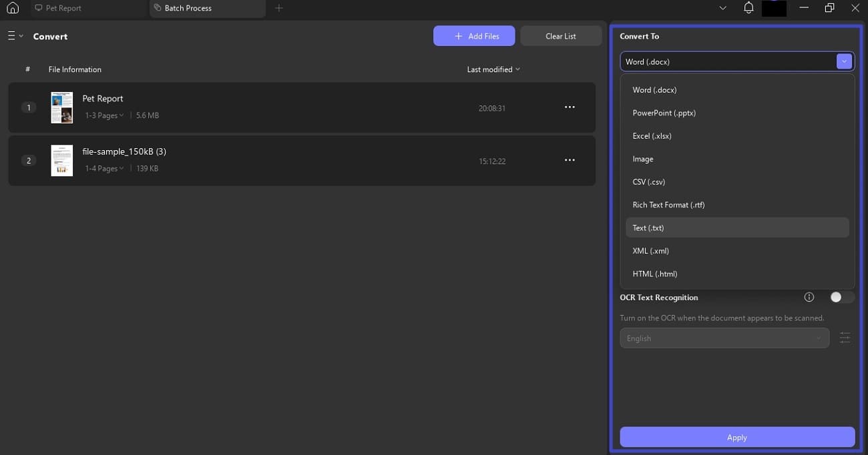
Task: Open the notification bell
Action: [748, 8]
